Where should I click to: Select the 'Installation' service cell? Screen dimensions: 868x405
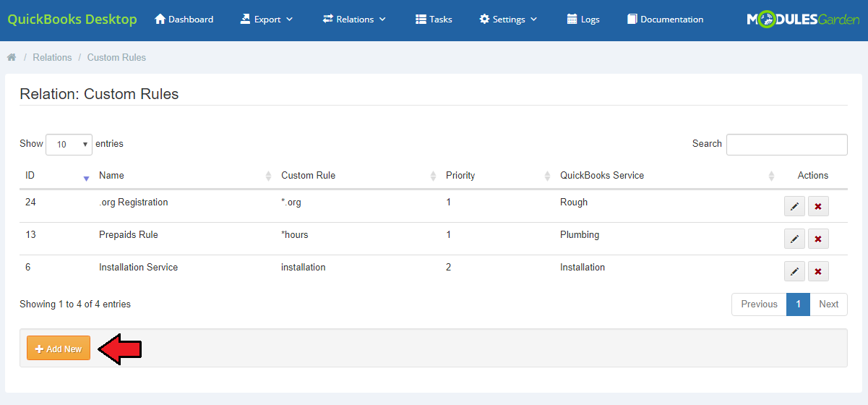pyautogui.click(x=583, y=268)
